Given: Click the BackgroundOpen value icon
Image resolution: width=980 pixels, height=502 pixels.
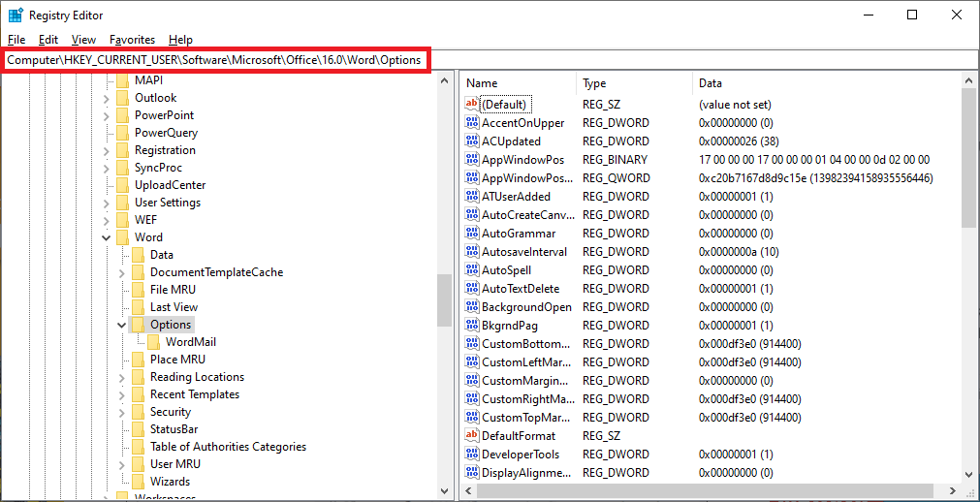Looking at the screenshot, I should [x=471, y=307].
